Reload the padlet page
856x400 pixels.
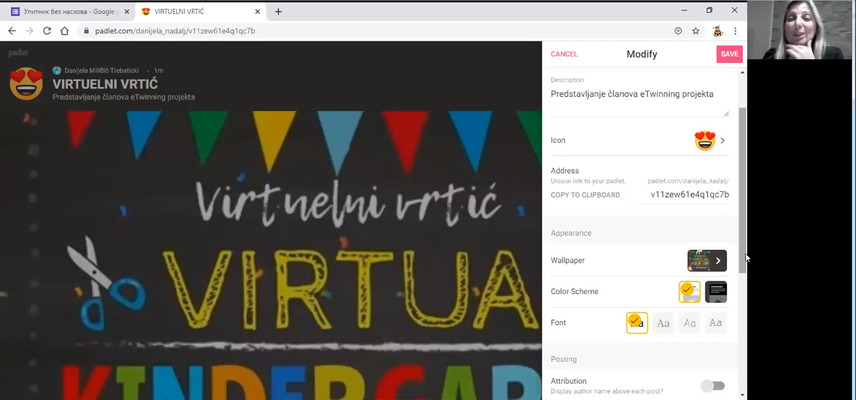pos(47,31)
